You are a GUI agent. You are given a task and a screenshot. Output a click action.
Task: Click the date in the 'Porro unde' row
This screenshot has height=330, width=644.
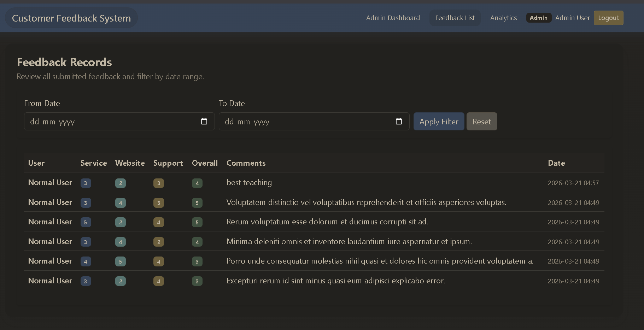tap(573, 261)
